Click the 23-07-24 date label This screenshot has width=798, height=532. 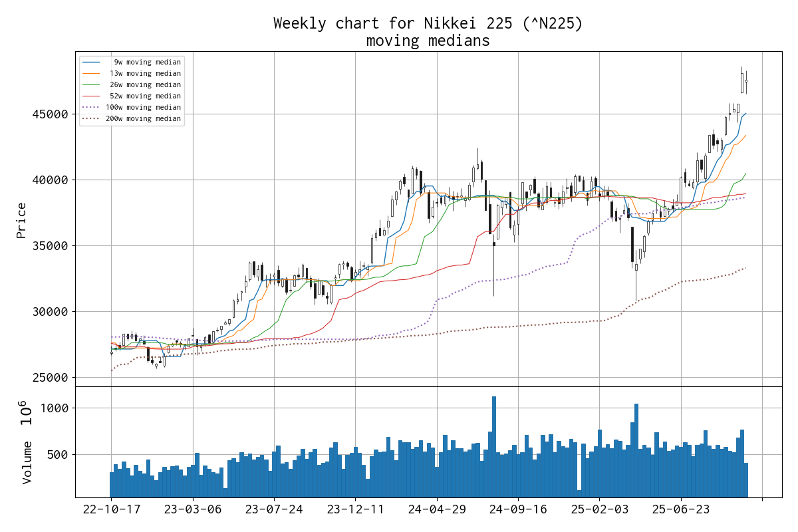(274, 509)
